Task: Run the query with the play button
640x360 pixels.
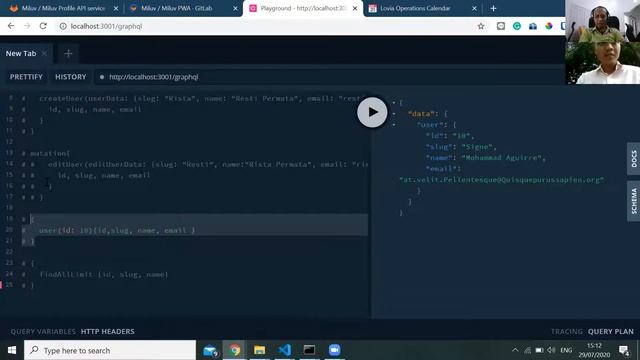Action: click(x=372, y=112)
